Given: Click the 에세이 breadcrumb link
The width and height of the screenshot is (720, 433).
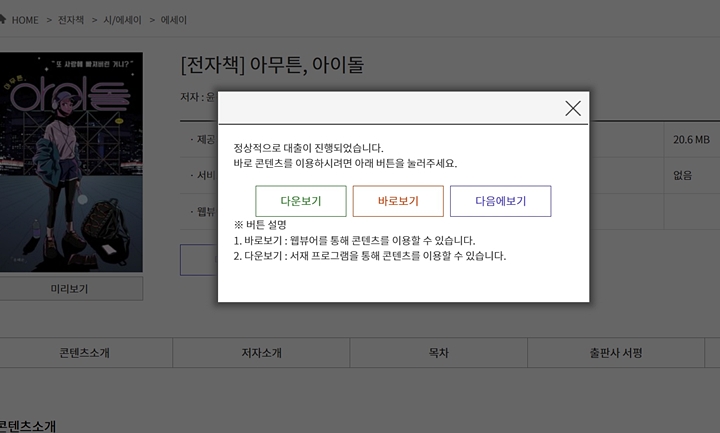Looking at the screenshot, I should [x=174, y=20].
